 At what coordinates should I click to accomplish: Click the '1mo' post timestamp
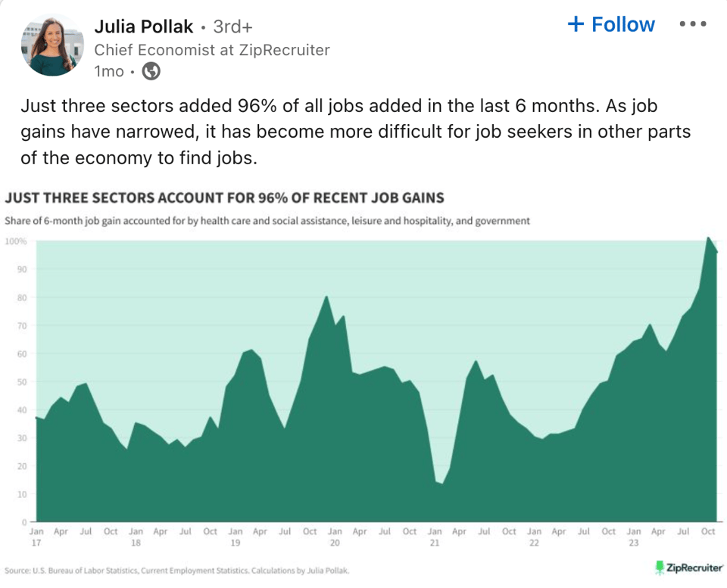(108, 71)
